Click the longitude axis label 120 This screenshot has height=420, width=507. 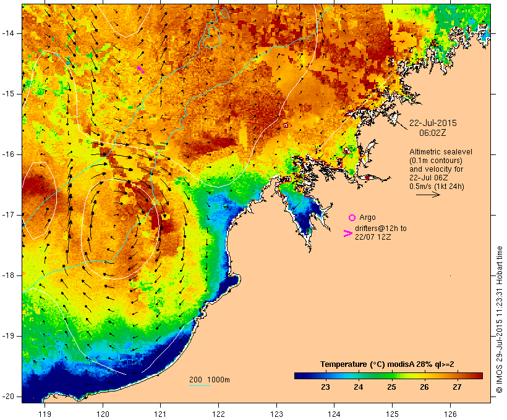click(x=103, y=414)
